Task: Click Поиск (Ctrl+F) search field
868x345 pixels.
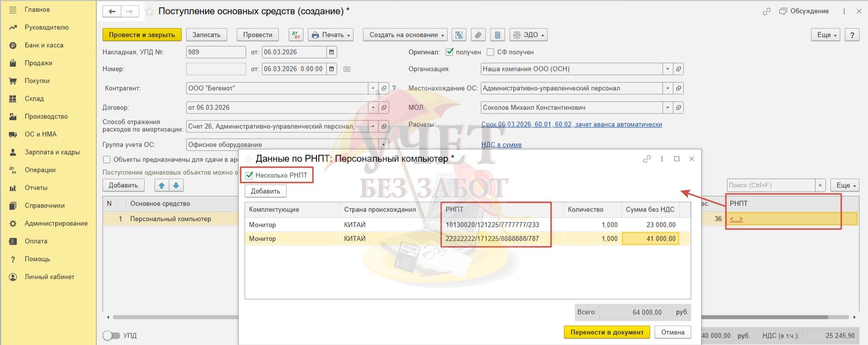Action: point(771,185)
